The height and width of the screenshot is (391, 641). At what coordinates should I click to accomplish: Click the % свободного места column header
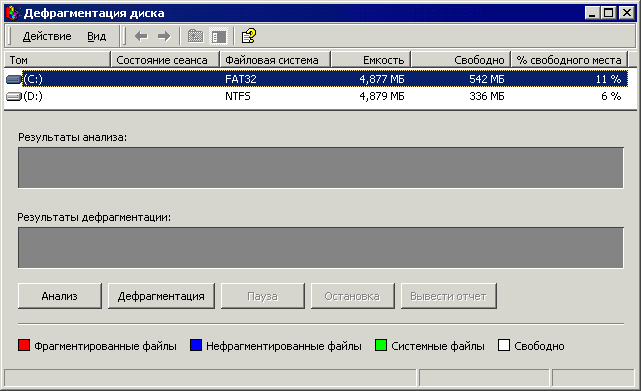(569, 60)
